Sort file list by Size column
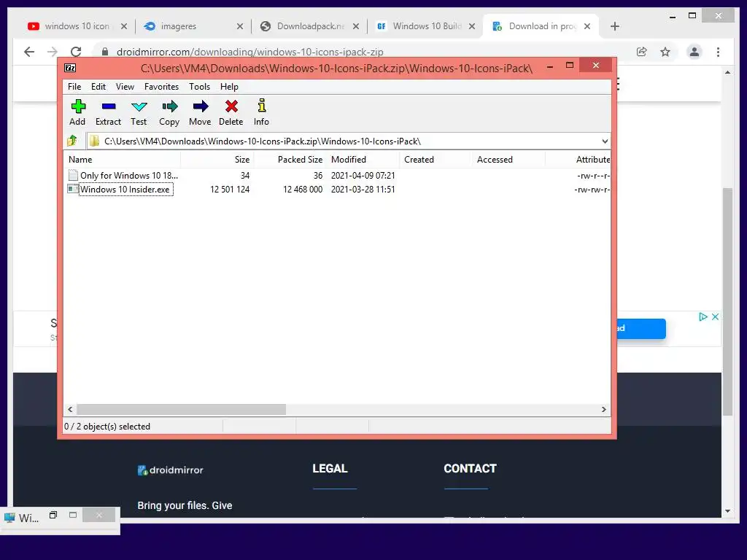Screen dimensions: 747x560 (217, 160)
